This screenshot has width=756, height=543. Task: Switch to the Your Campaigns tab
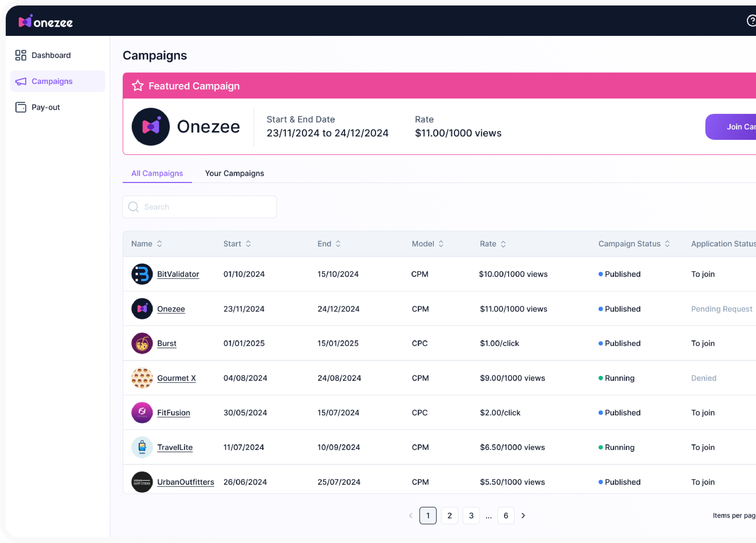[234, 173]
